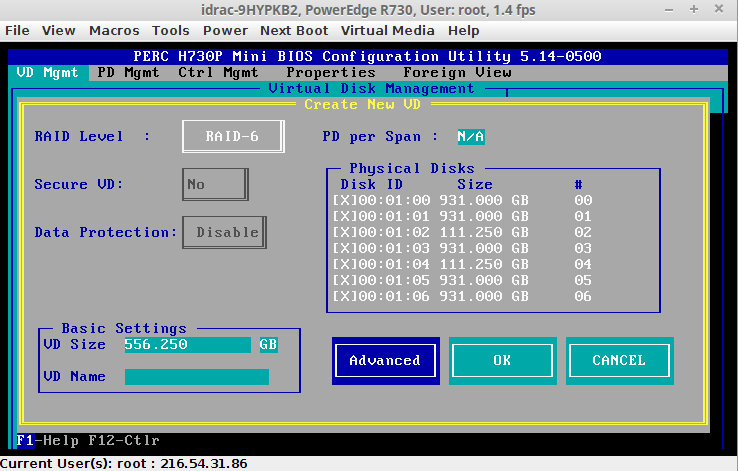Select the GB size unit field

tap(268, 344)
